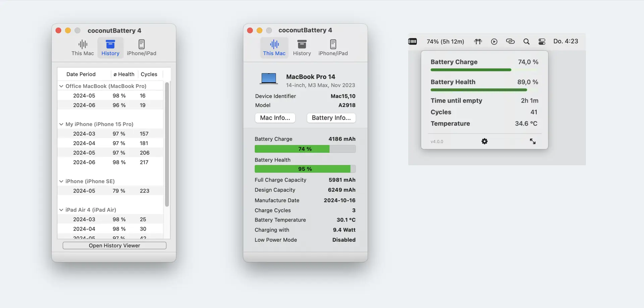Select the 2024-05 row under Office MacBook

110,96
